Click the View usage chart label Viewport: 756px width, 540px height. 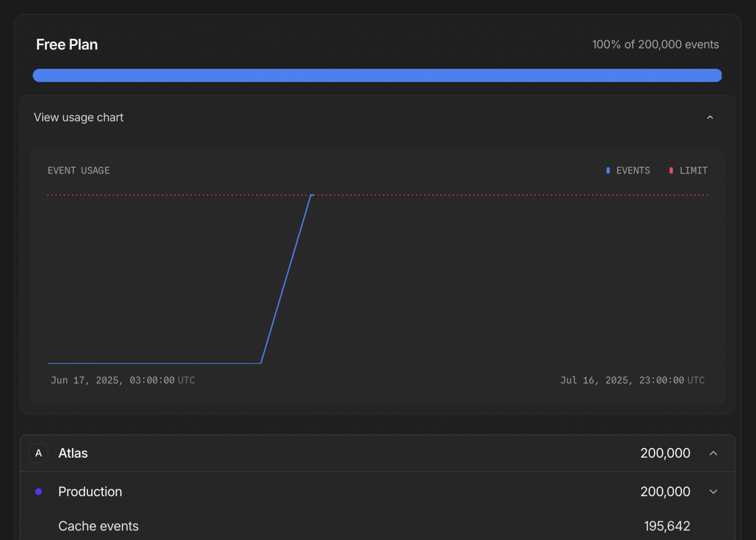point(79,118)
